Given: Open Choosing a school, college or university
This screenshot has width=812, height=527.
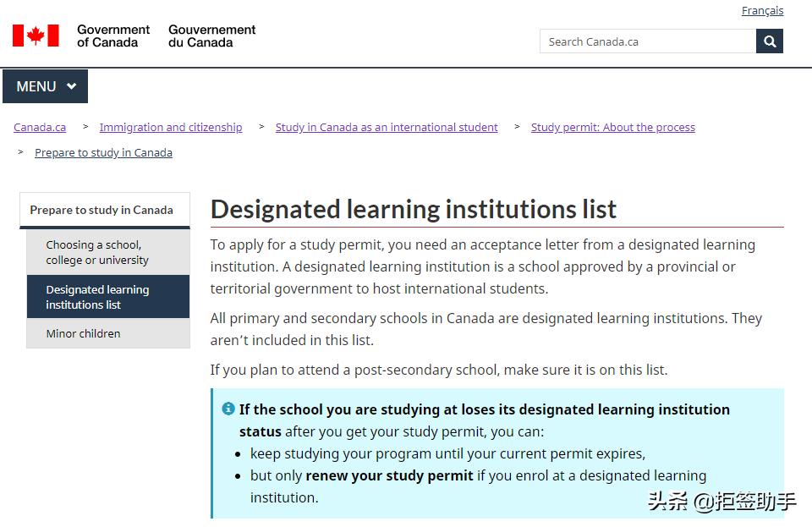Looking at the screenshot, I should (x=97, y=252).
